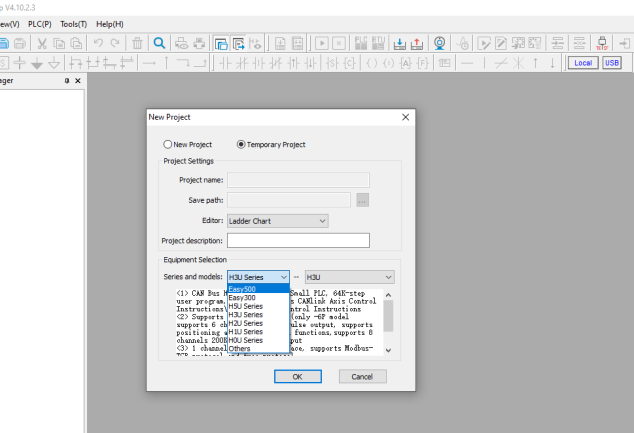This screenshot has width=634, height=433.
Task: Click the application instruction [A] icon
Action: coord(406,63)
